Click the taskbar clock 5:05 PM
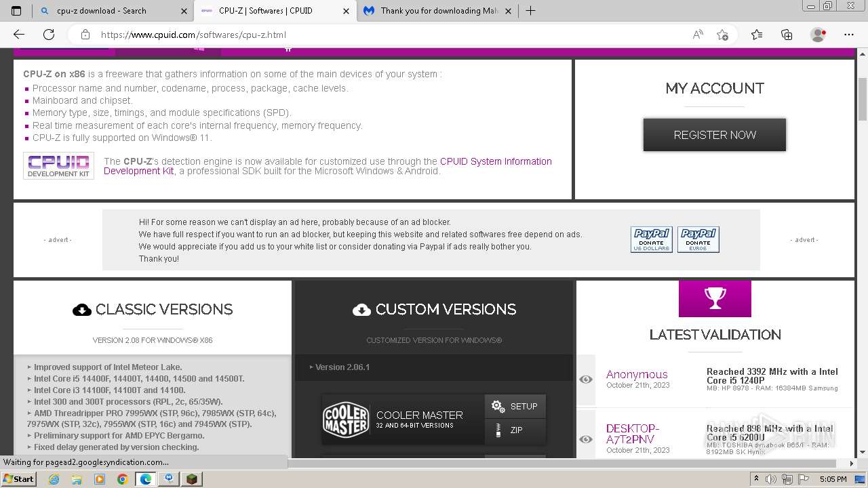This screenshot has height=488, width=868. coord(833,479)
